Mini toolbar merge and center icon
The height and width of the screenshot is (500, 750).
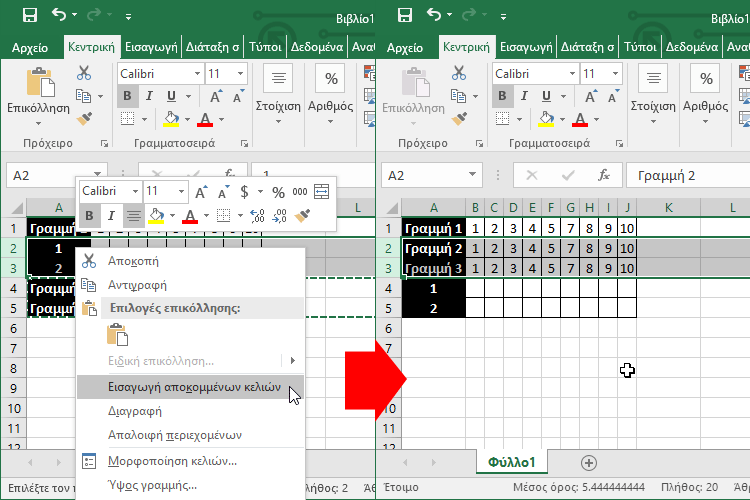[321, 191]
